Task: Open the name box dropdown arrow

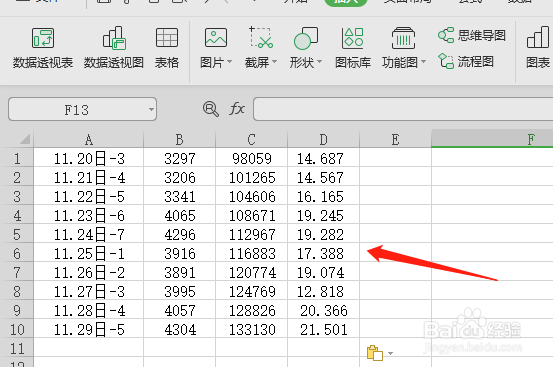Action: pyautogui.click(x=151, y=110)
